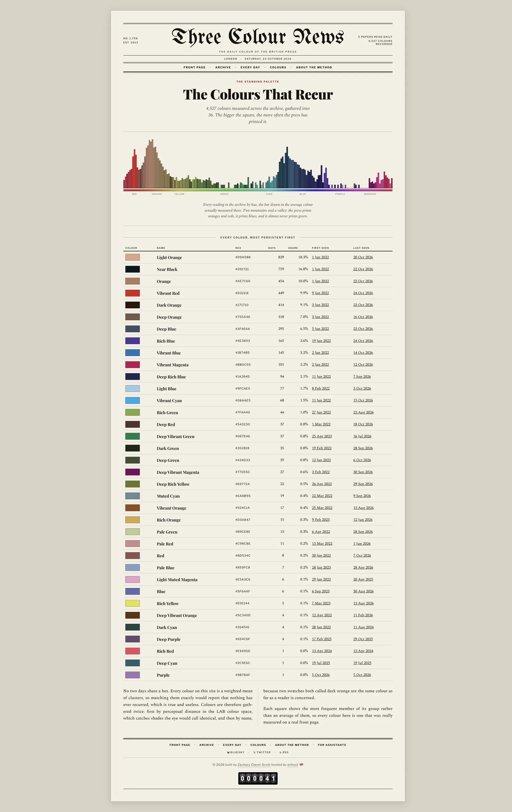Open Deep Vibrant Green's first seen 25 Apr 2023
This screenshot has height=812, width=512.
322,436
